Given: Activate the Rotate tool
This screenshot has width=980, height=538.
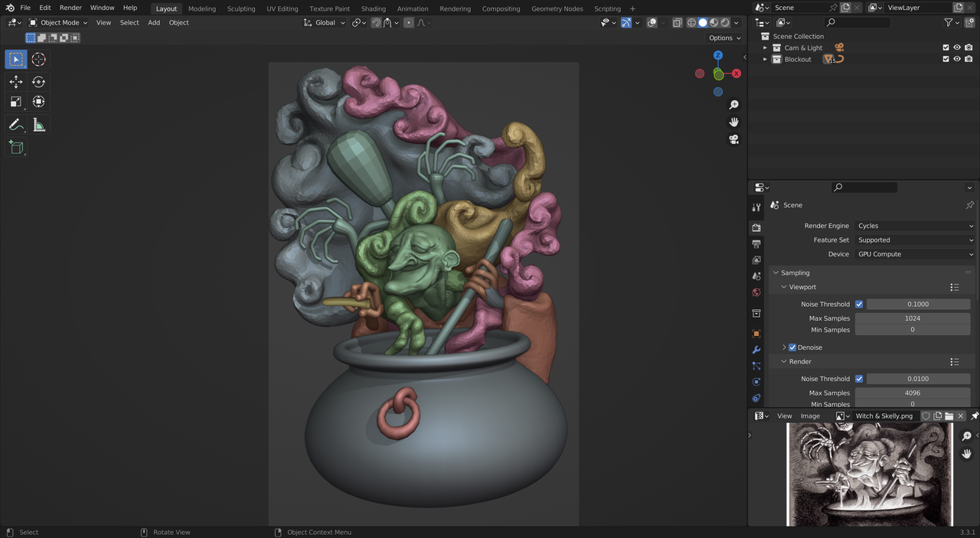Looking at the screenshot, I should (38, 82).
